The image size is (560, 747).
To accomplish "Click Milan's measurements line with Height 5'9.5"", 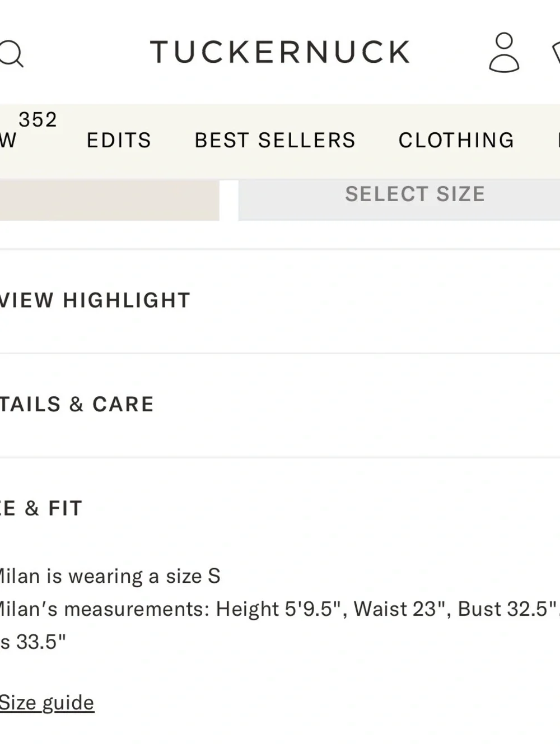I will (279, 609).
